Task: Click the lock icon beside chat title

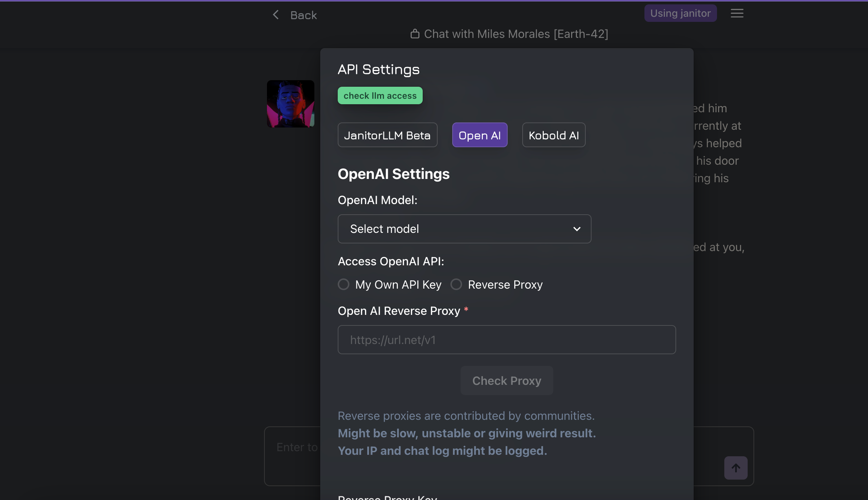Action: pyautogui.click(x=415, y=34)
